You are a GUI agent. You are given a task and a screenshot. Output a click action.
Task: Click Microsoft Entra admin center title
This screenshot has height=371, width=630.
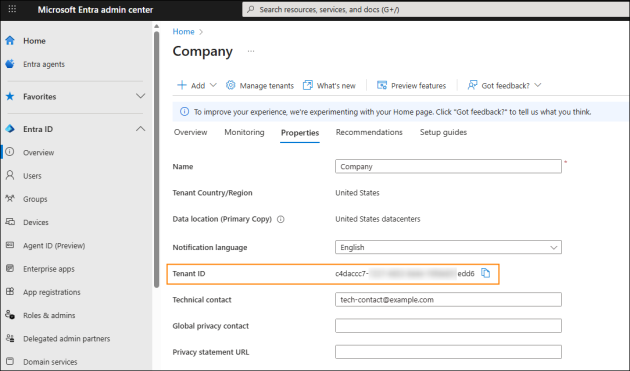(95, 10)
